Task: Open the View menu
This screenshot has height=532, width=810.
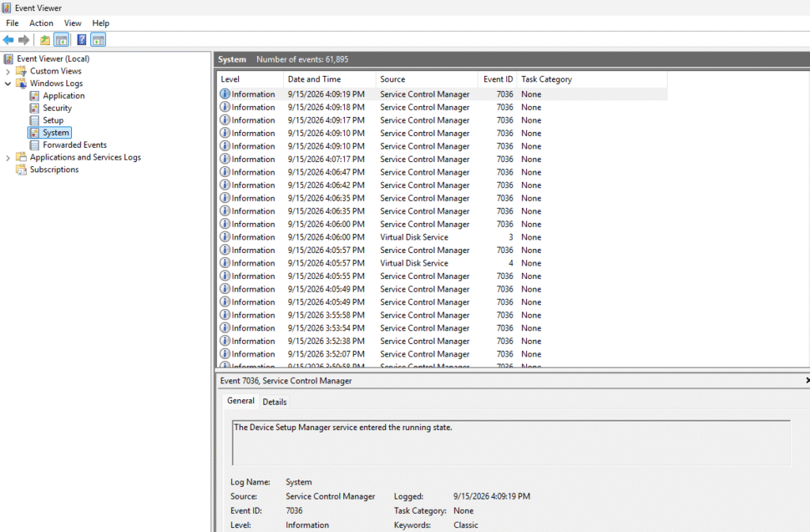Action: tap(72, 23)
